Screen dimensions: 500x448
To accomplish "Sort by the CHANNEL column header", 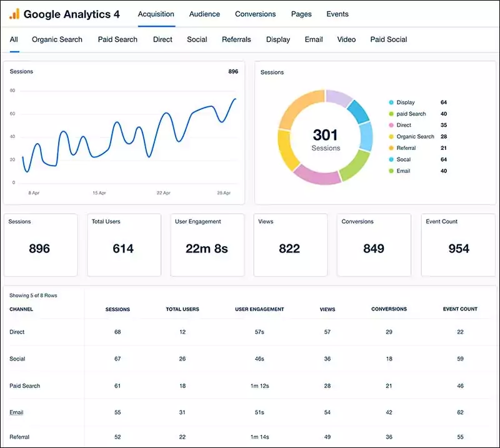I will (x=21, y=309).
